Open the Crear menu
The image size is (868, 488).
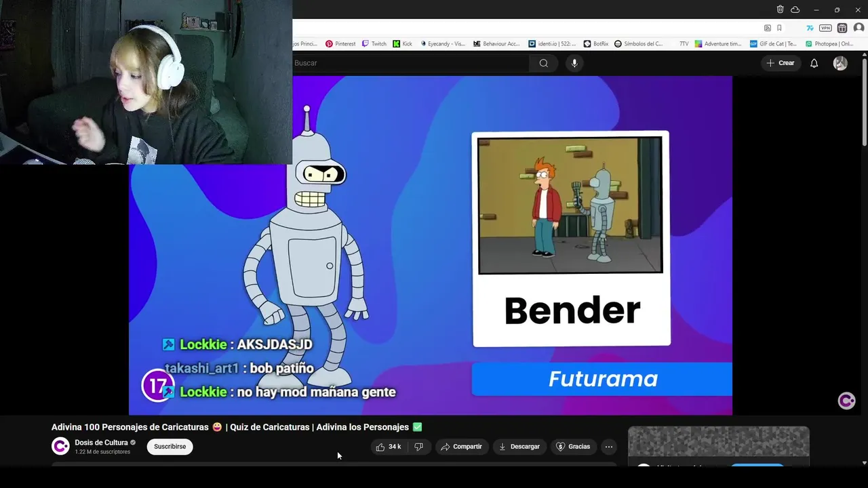point(780,63)
